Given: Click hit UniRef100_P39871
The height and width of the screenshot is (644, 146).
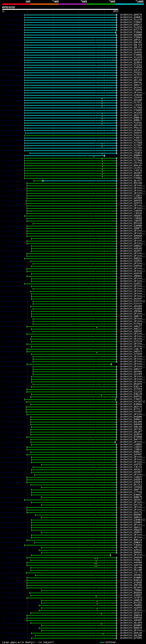Looking at the screenshot, I should pyautogui.click(x=131, y=399).
